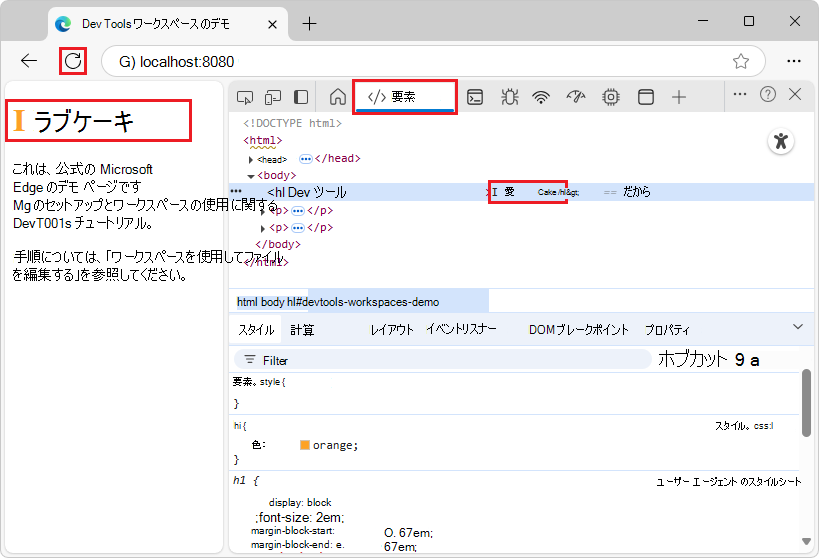
Task: Minimize the Edge browser window
Action: pyautogui.click(x=703, y=21)
